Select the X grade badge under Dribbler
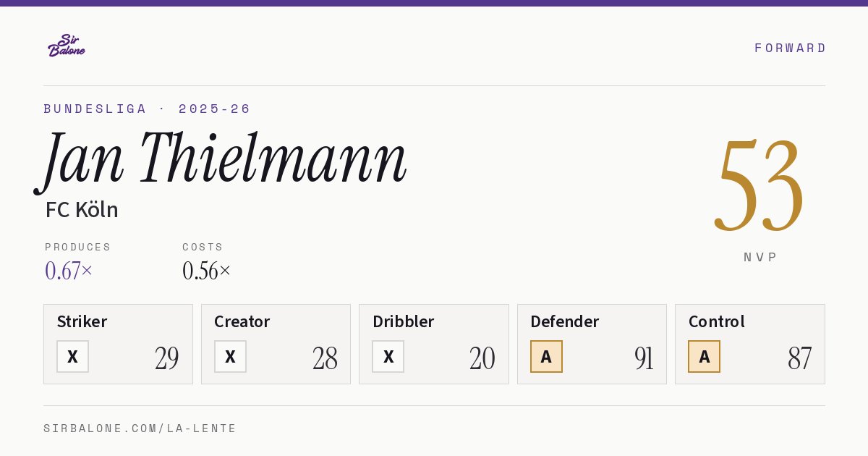The height and width of the screenshot is (456, 868). tap(388, 356)
